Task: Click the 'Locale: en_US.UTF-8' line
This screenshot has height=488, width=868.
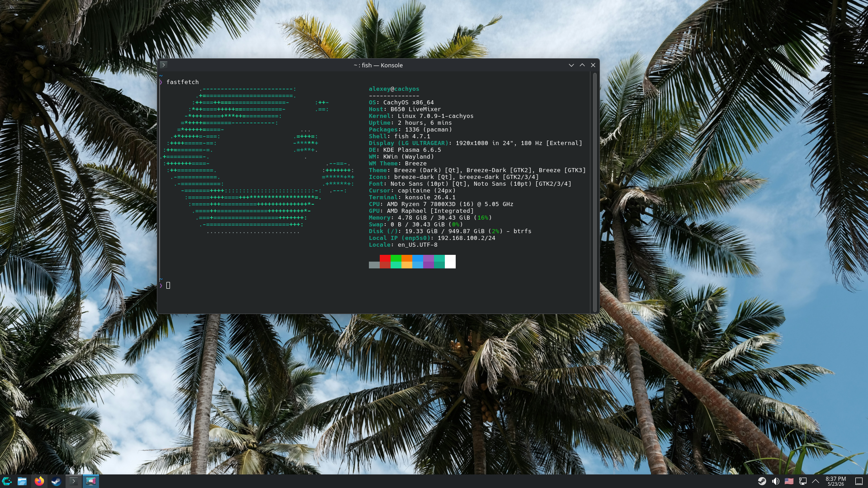Action: pyautogui.click(x=403, y=245)
